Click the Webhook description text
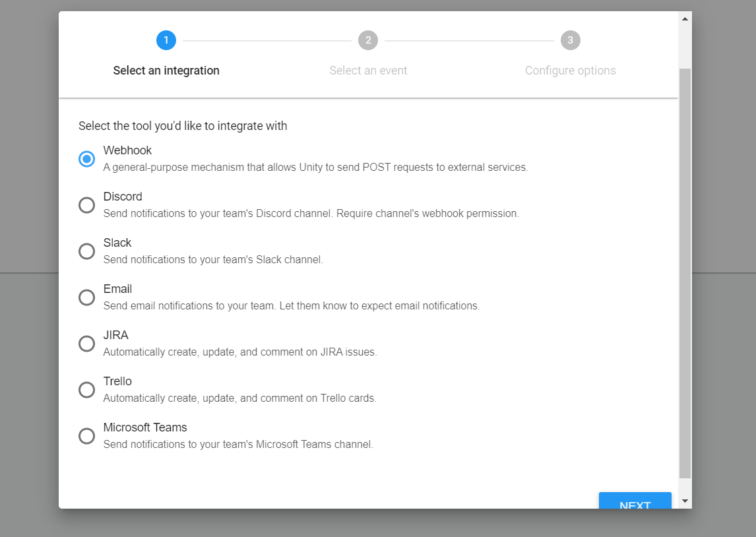Viewport: 756px width, 537px height. pos(316,168)
